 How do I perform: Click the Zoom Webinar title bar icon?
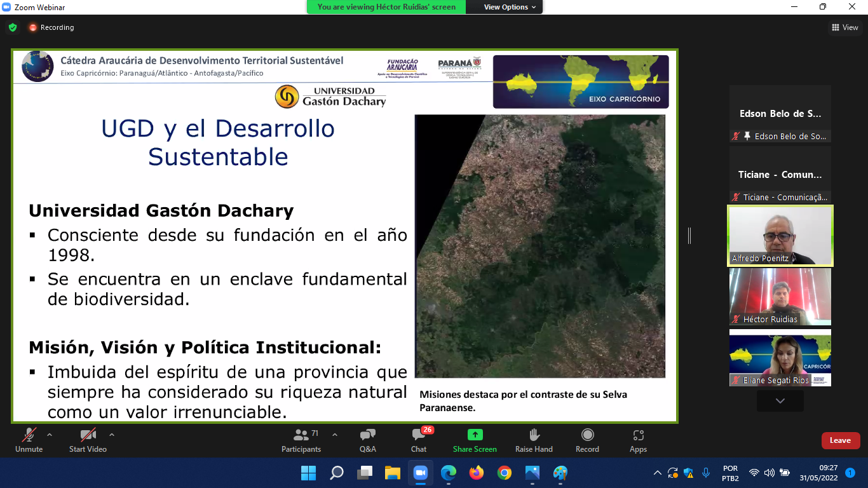(x=7, y=7)
